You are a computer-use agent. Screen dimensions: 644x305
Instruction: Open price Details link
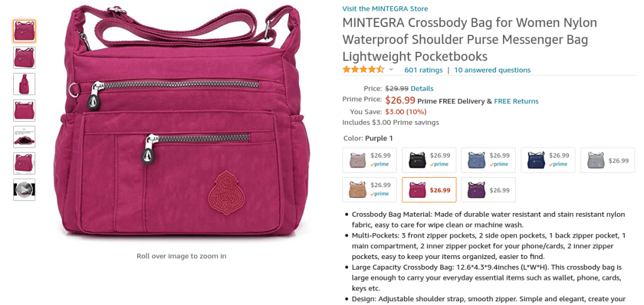(x=422, y=88)
